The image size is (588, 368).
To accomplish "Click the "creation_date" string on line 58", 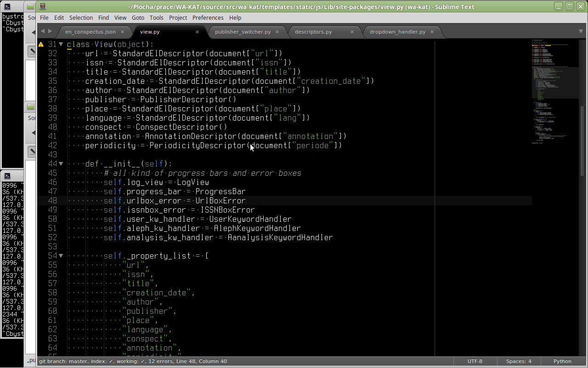I will click(156, 293).
